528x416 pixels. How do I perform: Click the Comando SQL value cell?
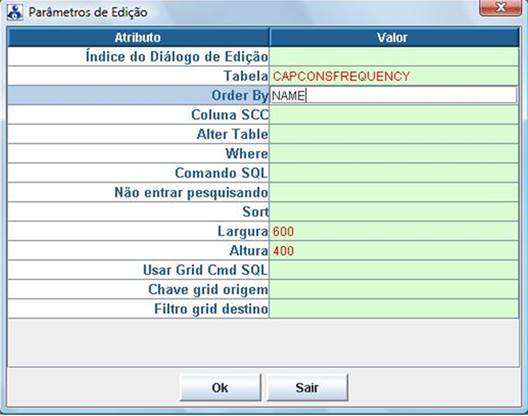coord(394,173)
